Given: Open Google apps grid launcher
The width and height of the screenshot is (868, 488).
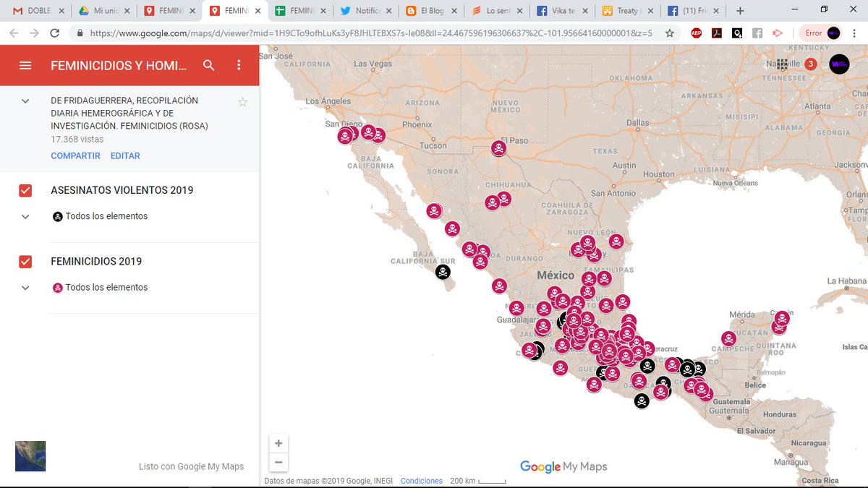Looking at the screenshot, I should tap(782, 64).
